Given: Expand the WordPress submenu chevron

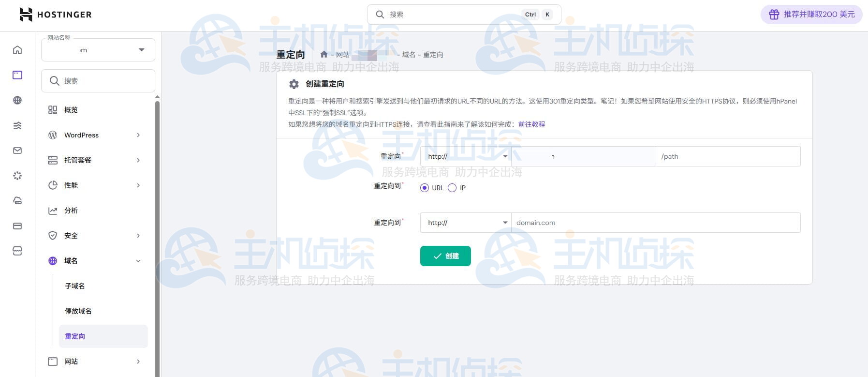Looking at the screenshot, I should [x=138, y=135].
